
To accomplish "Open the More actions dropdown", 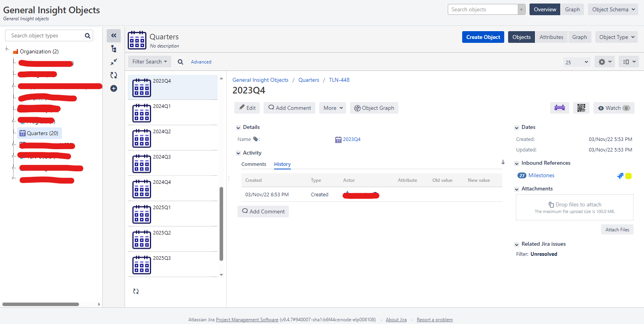I will tap(333, 108).
